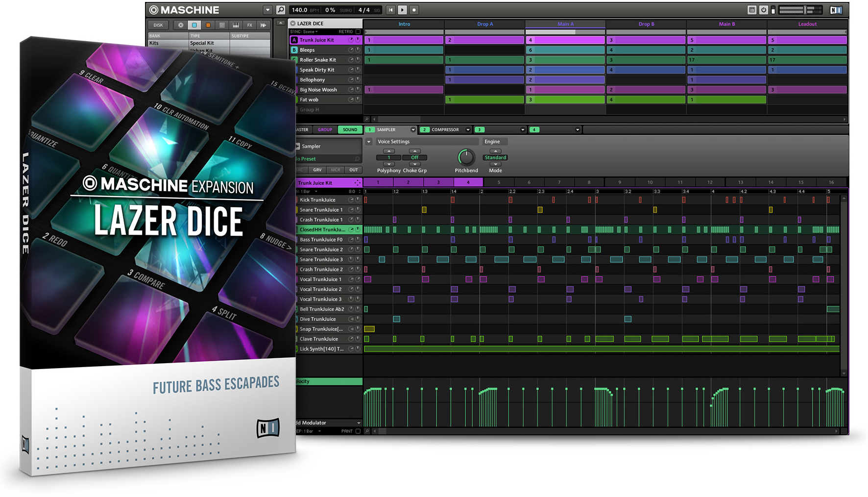
Task: Jump transport back to start
Action: pyautogui.click(x=390, y=10)
